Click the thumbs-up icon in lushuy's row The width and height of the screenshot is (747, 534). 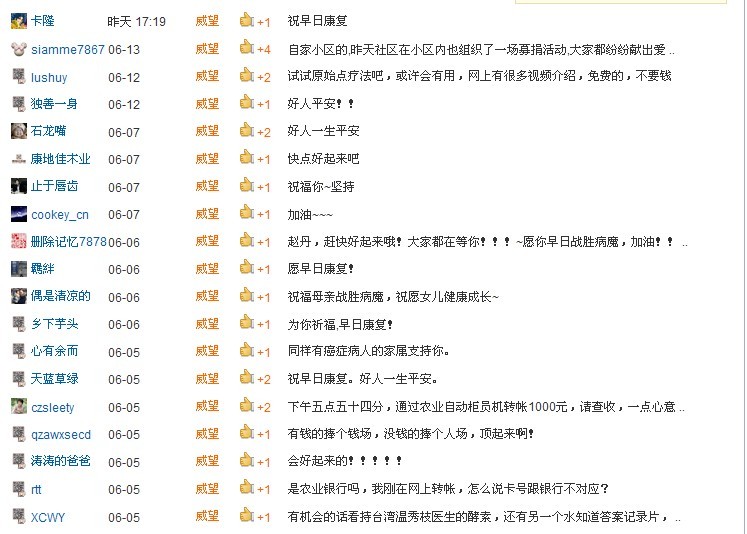pos(247,76)
